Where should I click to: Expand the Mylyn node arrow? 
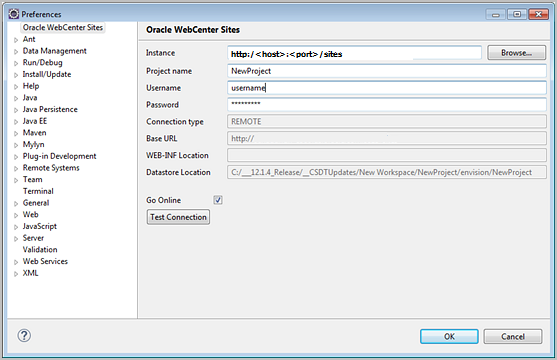(x=16, y=145)
